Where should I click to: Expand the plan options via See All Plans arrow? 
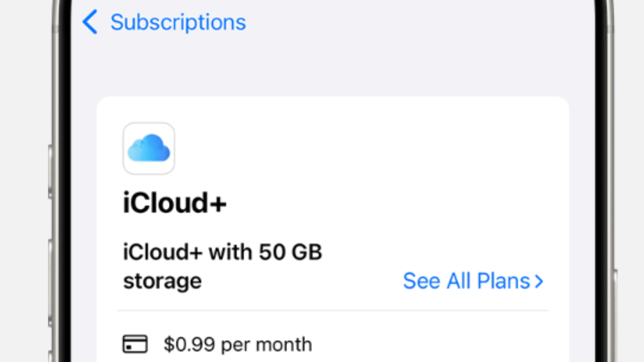(539, 281)
